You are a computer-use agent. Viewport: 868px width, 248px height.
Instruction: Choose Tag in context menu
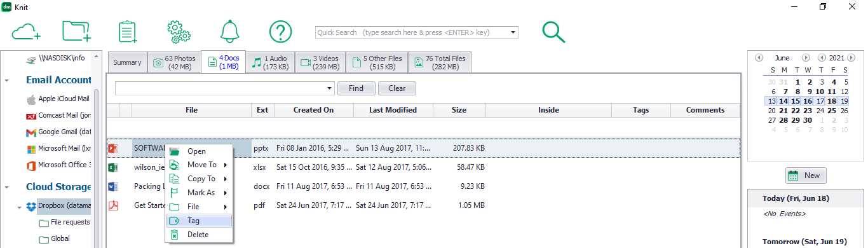199,221
